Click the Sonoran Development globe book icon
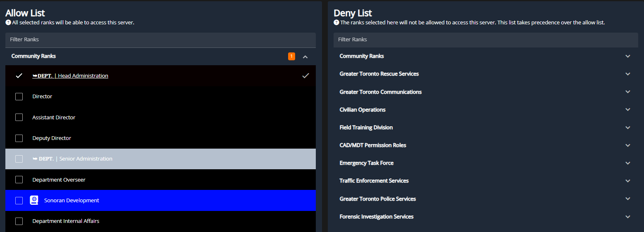 [x=34, y=200]
